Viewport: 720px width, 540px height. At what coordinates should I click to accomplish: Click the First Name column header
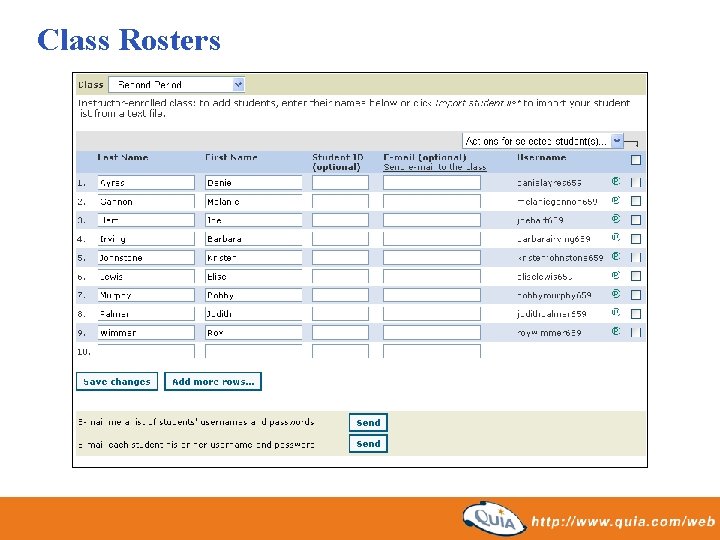(x=231, y=157)
